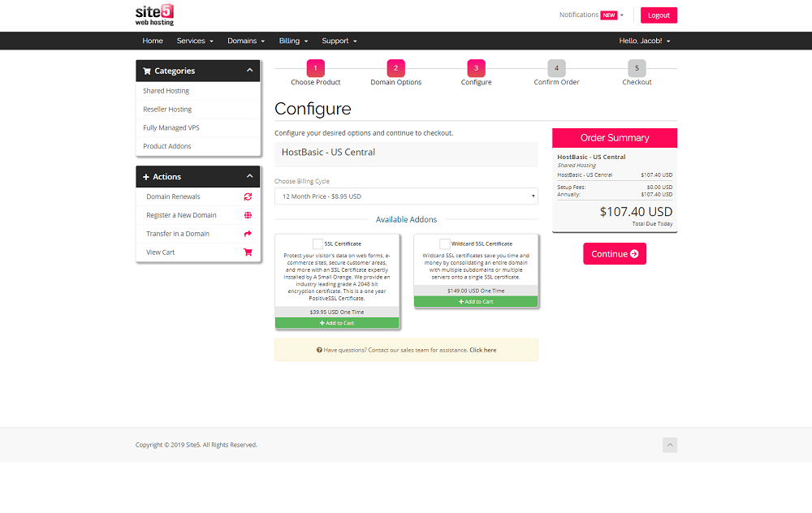Viewport: 812px width, 513px height.
Task: Open Register a New Domain action
Action: [198, 215]
